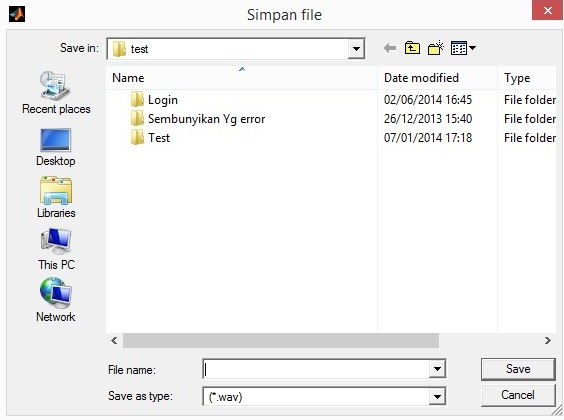The width and height of the screenshot is (564, 420).
Task: Open Libraries location
Action: click(x=56, y=197)
